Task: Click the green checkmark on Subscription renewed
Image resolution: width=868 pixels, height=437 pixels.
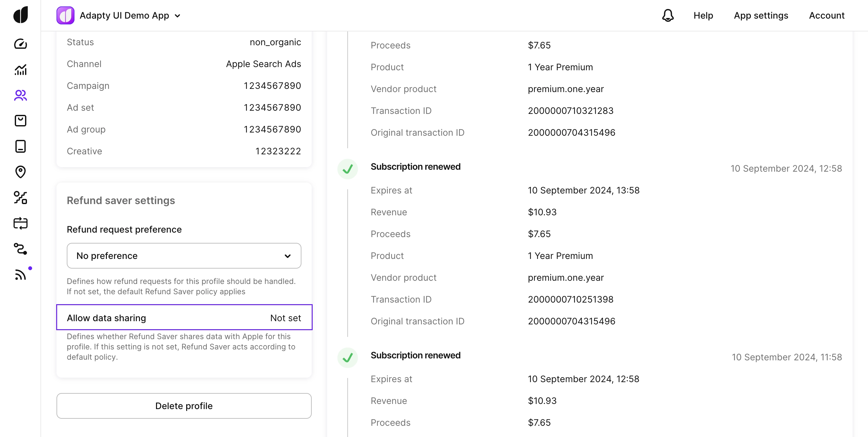Action: tap(347, 169)
